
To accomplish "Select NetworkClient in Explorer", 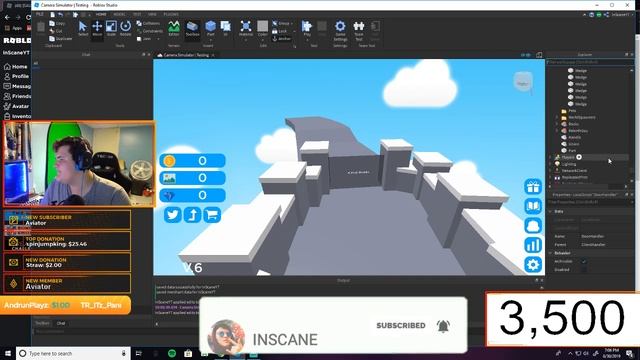I will click(x=574, y=171).
